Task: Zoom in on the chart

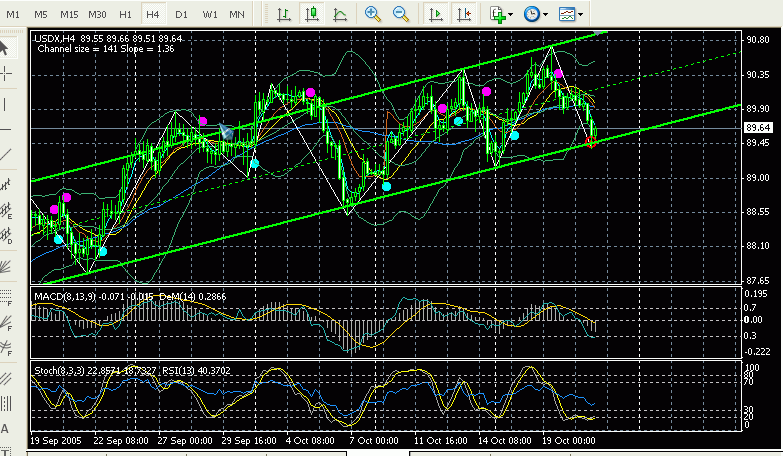Action: click(373, 14)
